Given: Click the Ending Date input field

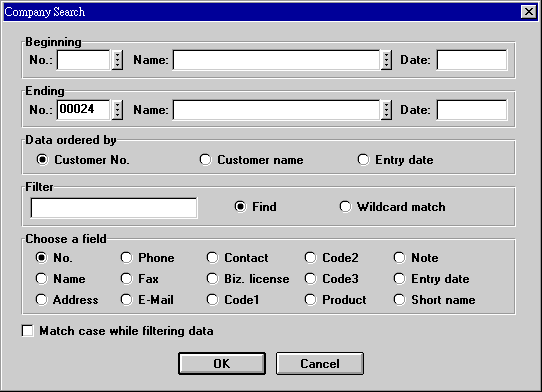Looking at the screenshot, I should [x=472, y=110].
